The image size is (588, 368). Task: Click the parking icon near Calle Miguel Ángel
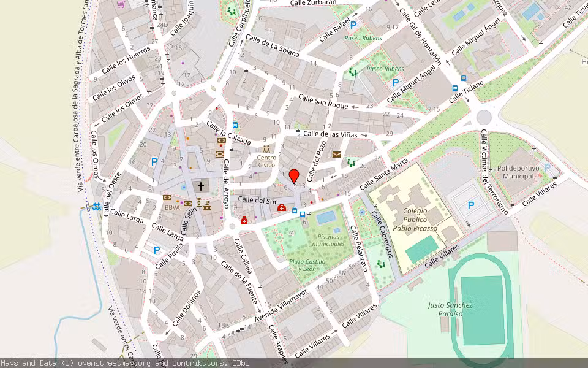click(x=395, y=82)
